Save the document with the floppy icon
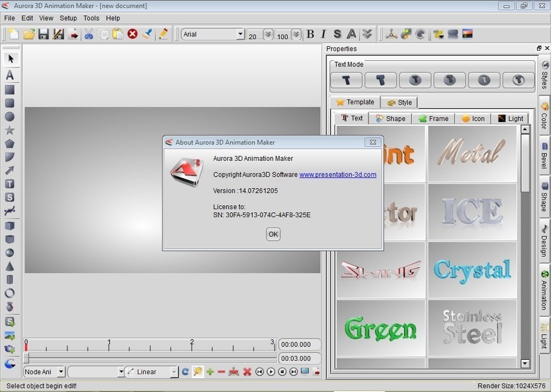The width and height of the screenshot is (551, 392). 44,34
